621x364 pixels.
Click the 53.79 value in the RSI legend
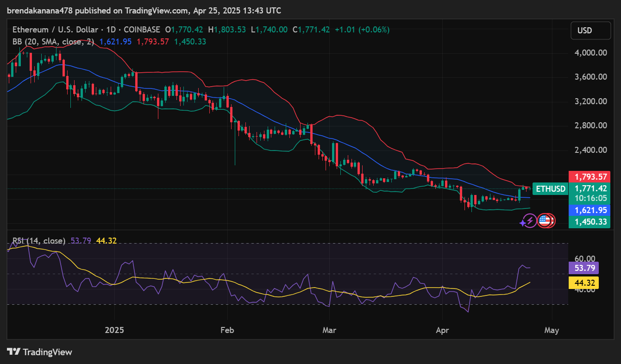tap(81, 241)
